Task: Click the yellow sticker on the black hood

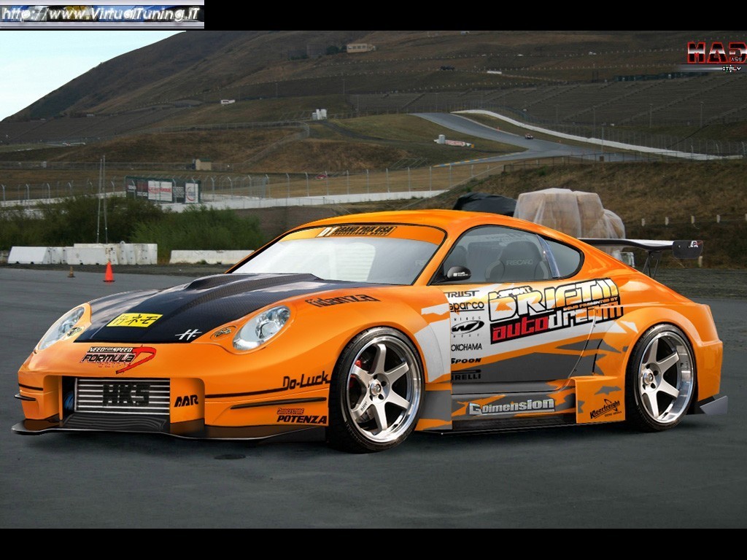Action: click(x=134, y=319)
